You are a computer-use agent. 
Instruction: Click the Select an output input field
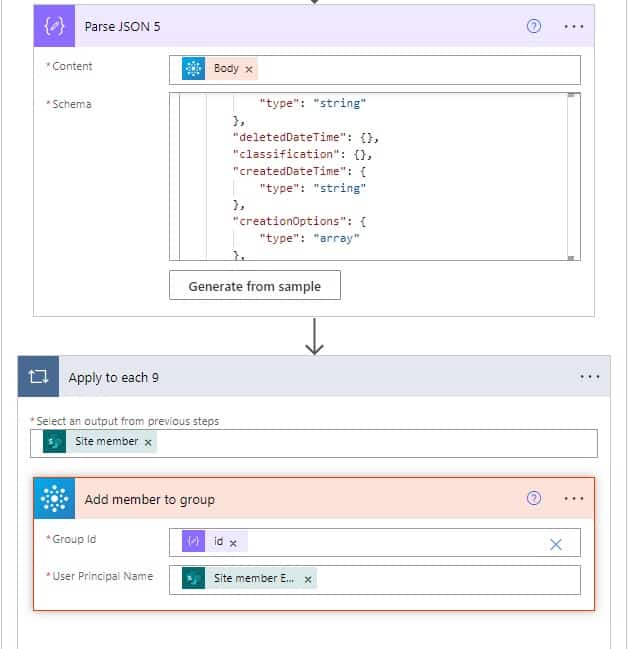coord(314,443)
